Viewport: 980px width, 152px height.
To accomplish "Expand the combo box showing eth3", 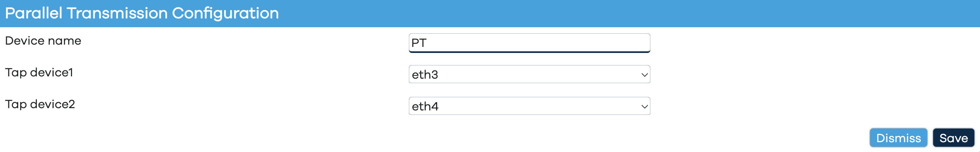I will 529,74.
